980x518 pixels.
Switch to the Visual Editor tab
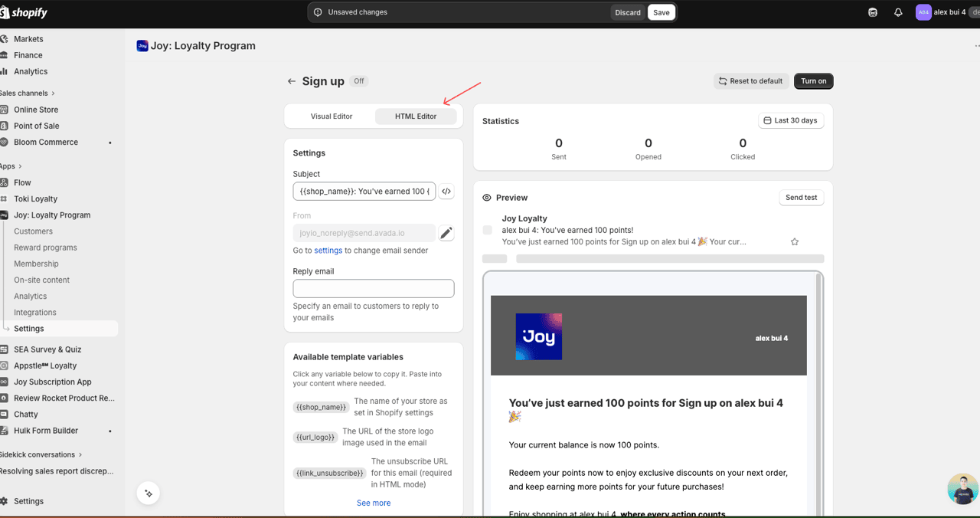pyautogui.click(x=332, y=116)
